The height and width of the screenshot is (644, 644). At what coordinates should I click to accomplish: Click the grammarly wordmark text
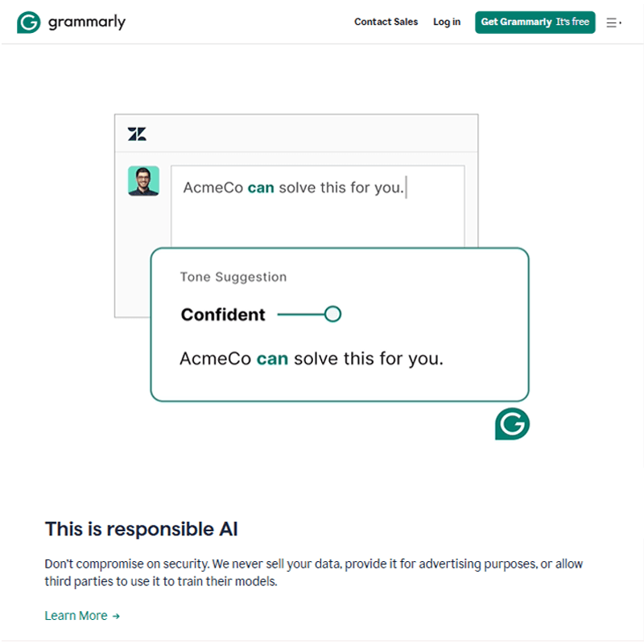86,23
